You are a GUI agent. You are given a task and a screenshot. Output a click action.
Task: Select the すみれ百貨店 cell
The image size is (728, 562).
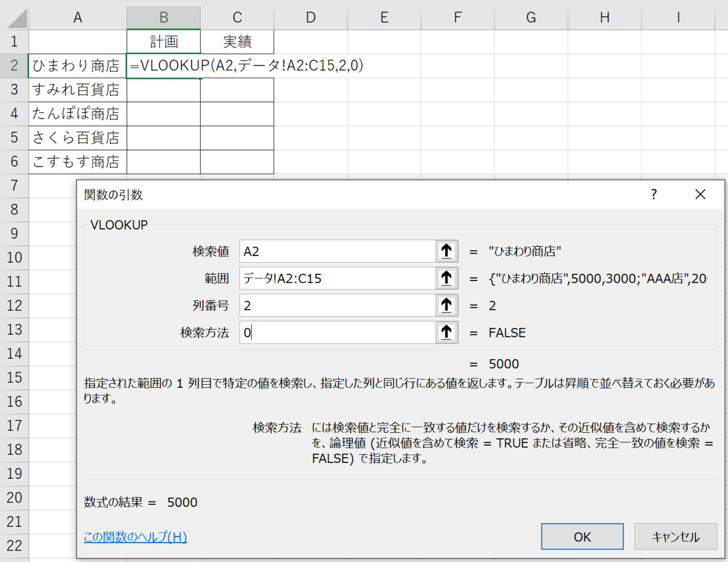[x=78, y=89]
